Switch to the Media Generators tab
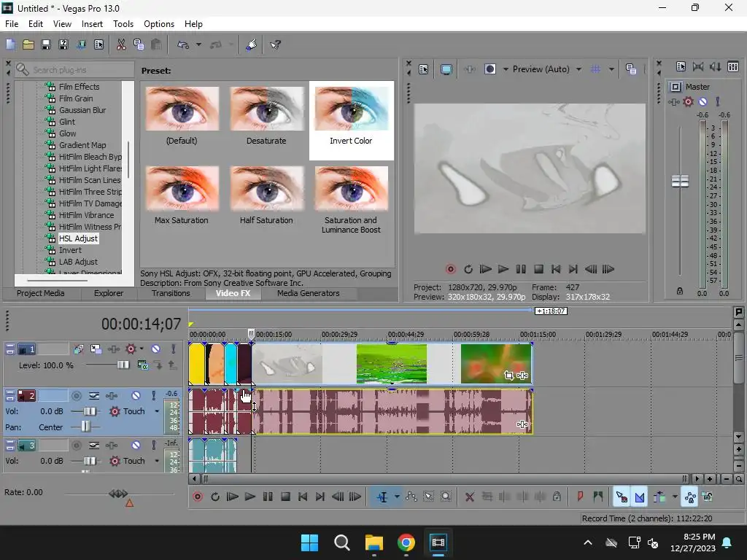 tap(309, 293)
